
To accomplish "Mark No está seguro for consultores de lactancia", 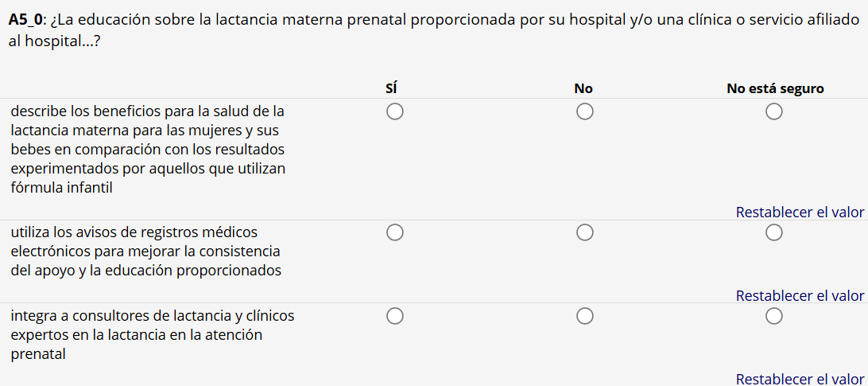I will 774,316.
